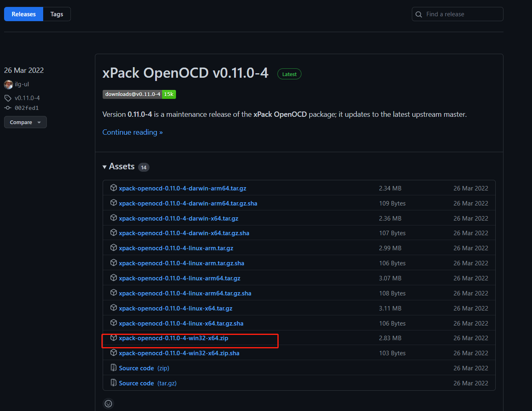532x411 pixels.
Task: Open Continue reading link
Action: pyautogui.click(x=132, y=132)
